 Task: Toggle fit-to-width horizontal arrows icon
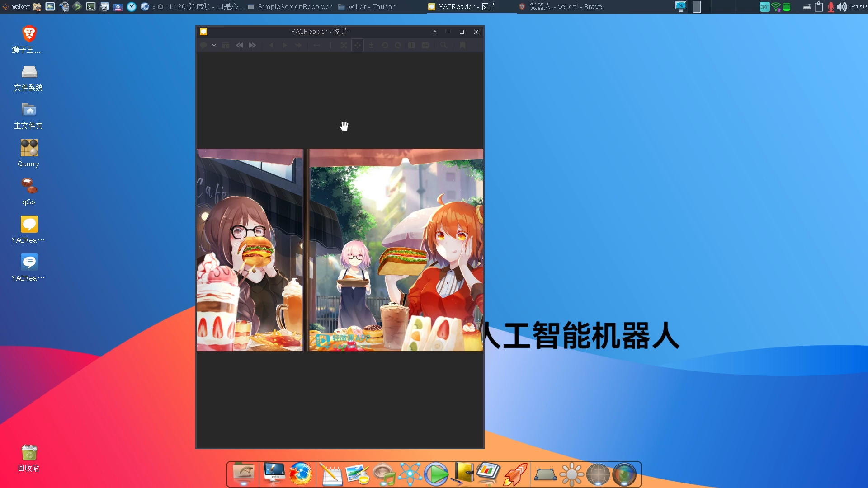(317, 45)
